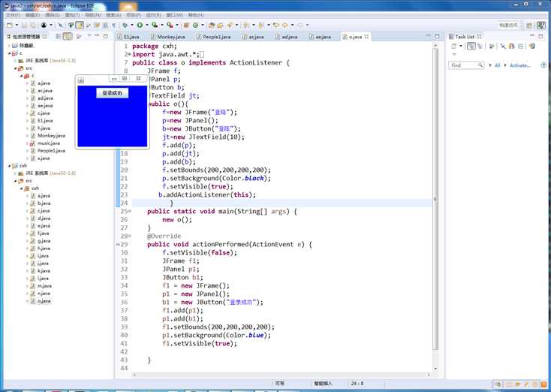
Task: Click the External Tools run icon
Action: click(x=170, y=26)
